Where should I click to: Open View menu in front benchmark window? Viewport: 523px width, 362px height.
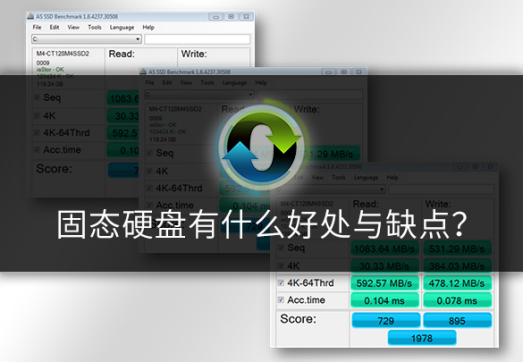[x=318, y=177]
